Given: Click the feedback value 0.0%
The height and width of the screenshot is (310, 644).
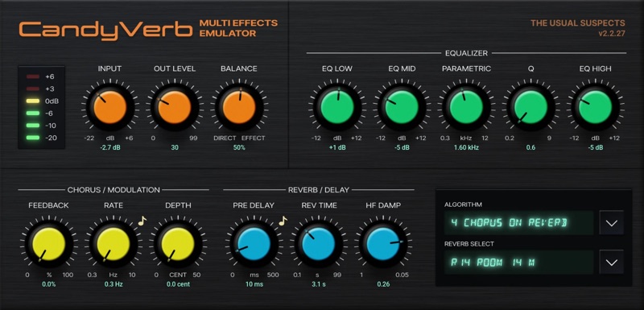Looking at the screenshot, I should (49, 283).
